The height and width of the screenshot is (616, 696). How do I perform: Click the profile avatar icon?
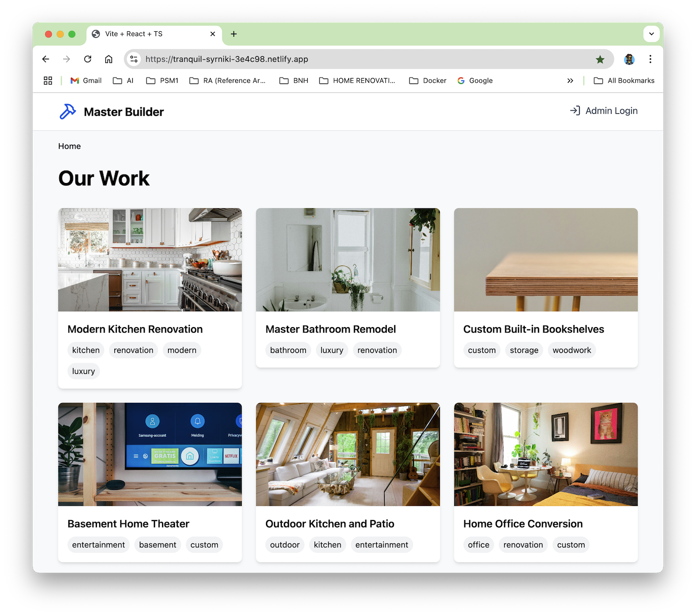(629, 59)
